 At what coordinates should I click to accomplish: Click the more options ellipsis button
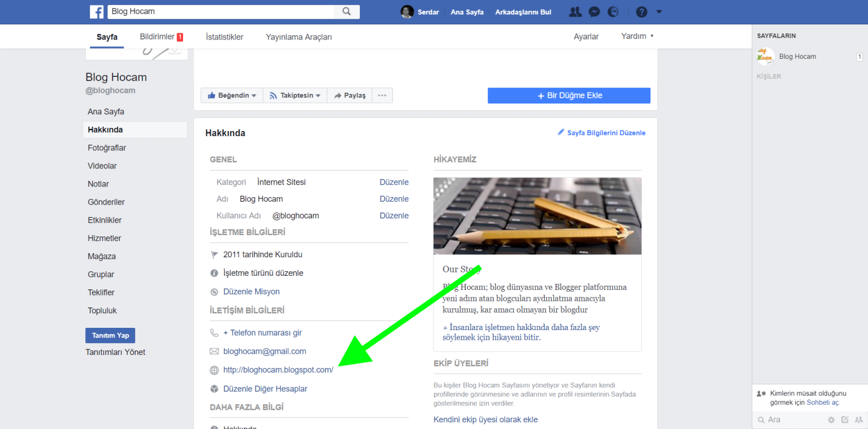click(x=382, y=96)
